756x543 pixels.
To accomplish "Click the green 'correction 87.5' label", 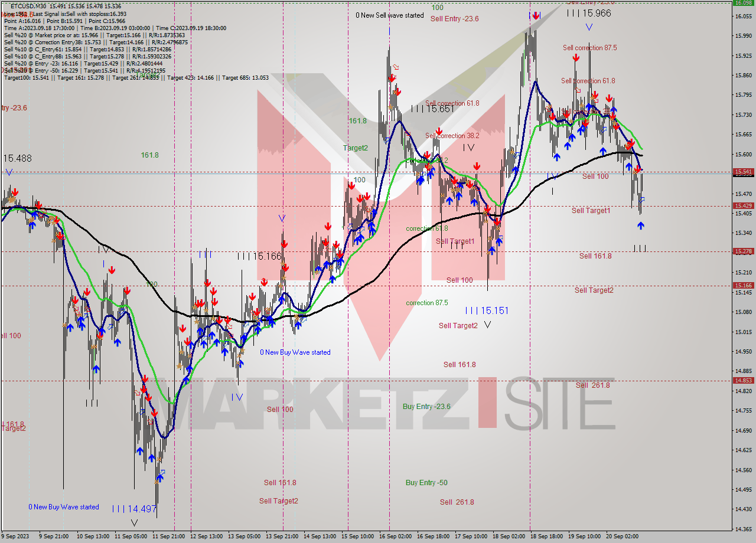I will 427,303.
